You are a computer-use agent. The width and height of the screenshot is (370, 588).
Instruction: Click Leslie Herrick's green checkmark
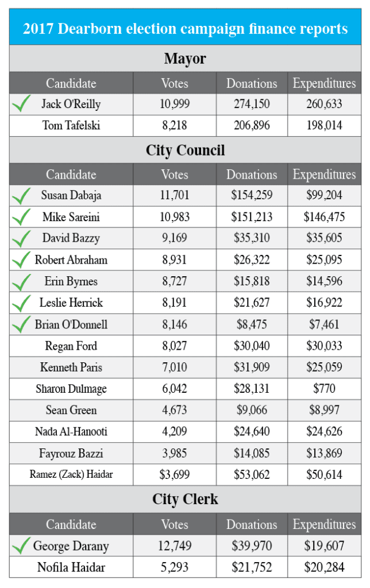pos(21,303)
